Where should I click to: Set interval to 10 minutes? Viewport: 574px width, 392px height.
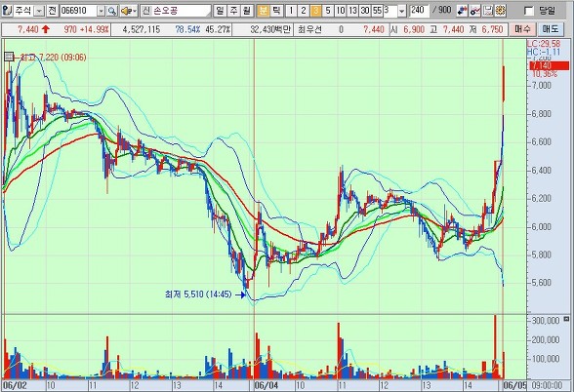point(341,11)
